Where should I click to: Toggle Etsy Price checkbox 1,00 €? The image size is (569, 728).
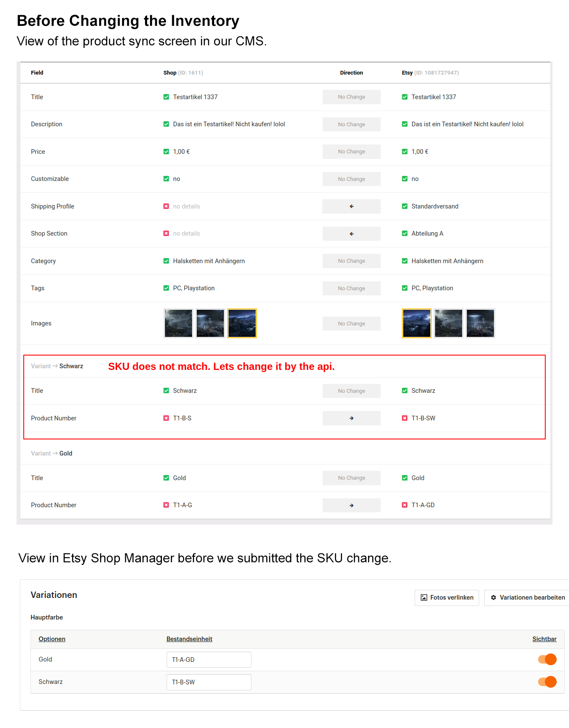(x=405, y=152)
